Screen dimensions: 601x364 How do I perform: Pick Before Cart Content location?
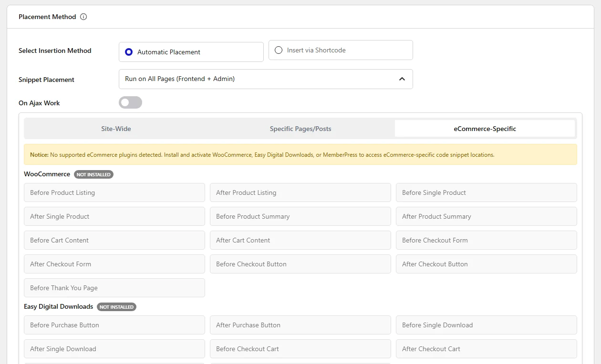[114, 240]
